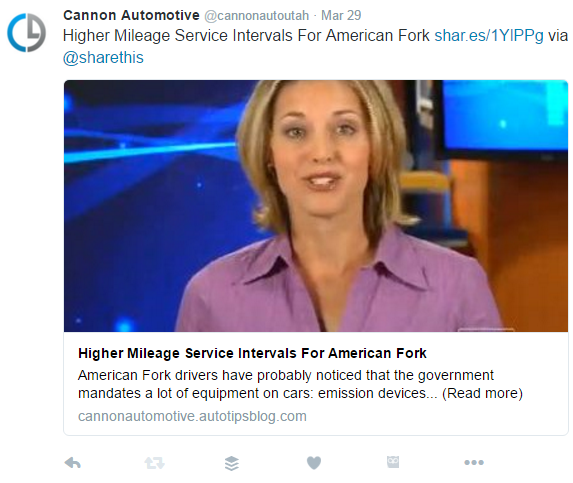
Task: Click the blue monitor in the thumbnail
Action: point(505,115)
